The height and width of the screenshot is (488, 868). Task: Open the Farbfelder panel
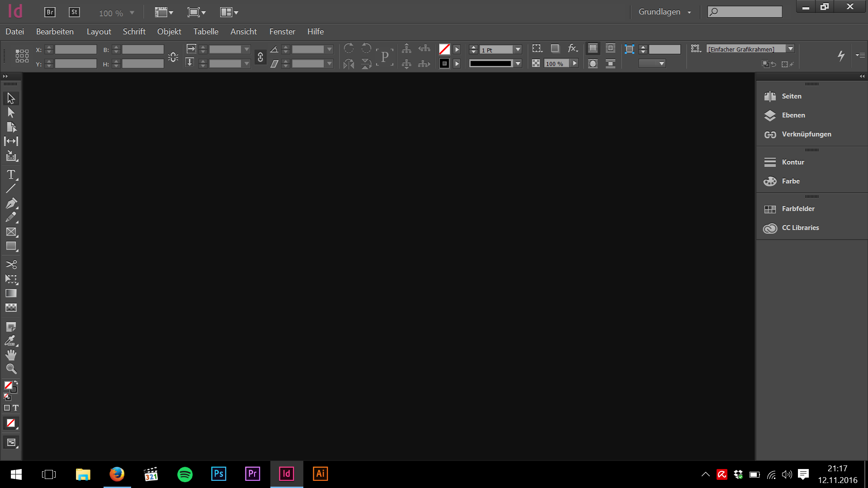[x=798, y=209]
